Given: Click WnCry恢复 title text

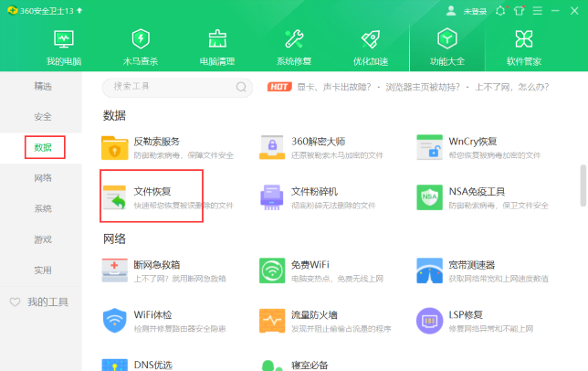Looking at the screenshot, I should (x=473, y=142).
